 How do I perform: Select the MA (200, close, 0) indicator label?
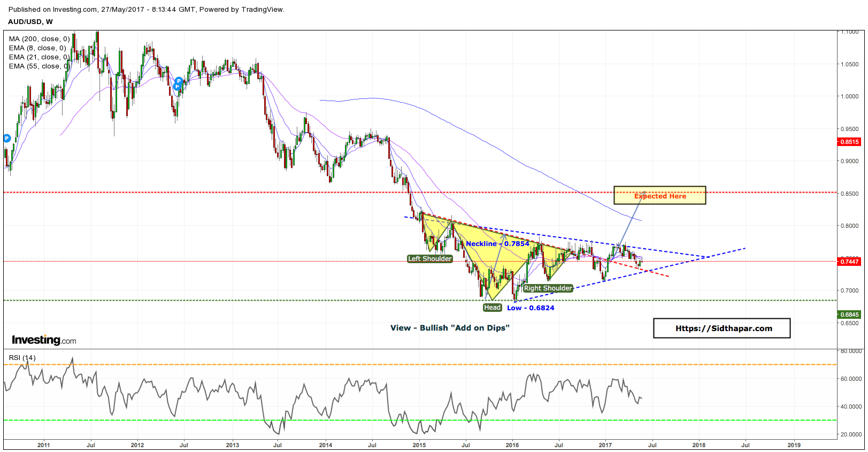click(x=39, y=39)
